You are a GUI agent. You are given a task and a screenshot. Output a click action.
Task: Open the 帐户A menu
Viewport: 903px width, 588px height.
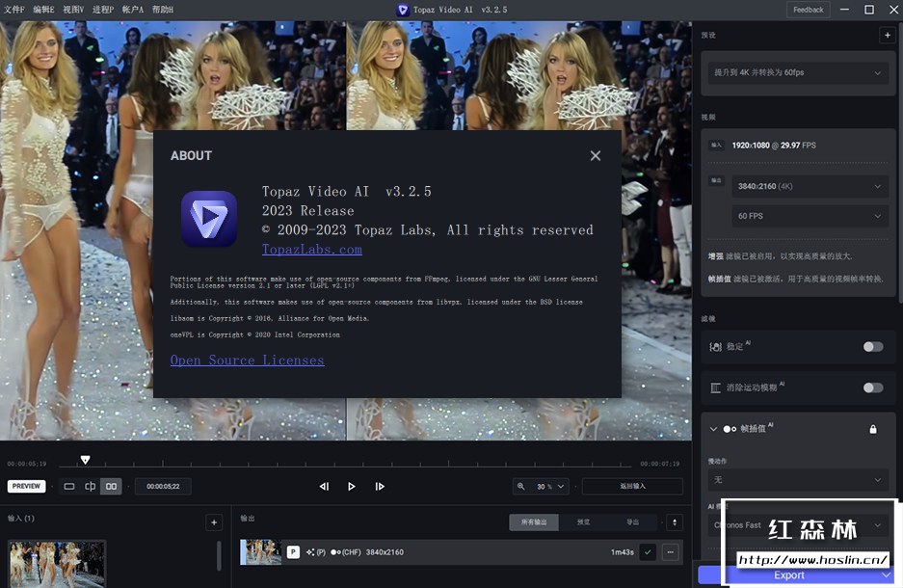[132, 10]
